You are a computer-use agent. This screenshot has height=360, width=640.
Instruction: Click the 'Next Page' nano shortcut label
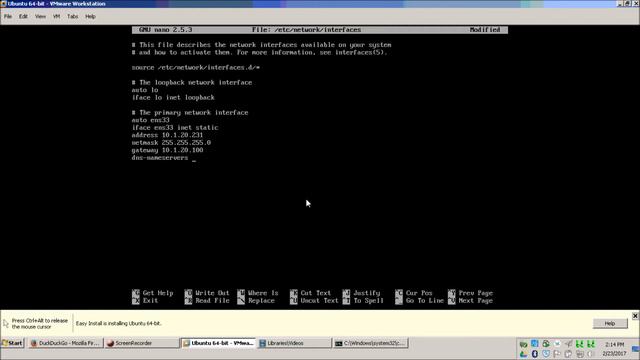coord(476,300)
